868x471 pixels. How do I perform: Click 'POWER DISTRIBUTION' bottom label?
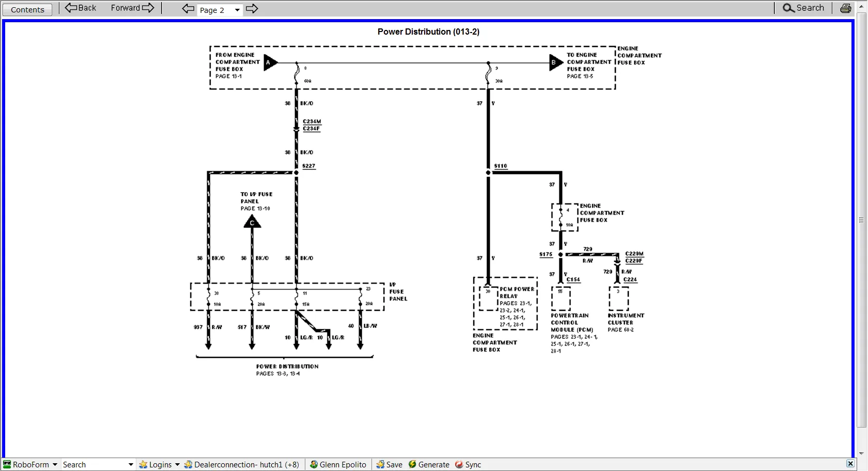tap(287, 366)
